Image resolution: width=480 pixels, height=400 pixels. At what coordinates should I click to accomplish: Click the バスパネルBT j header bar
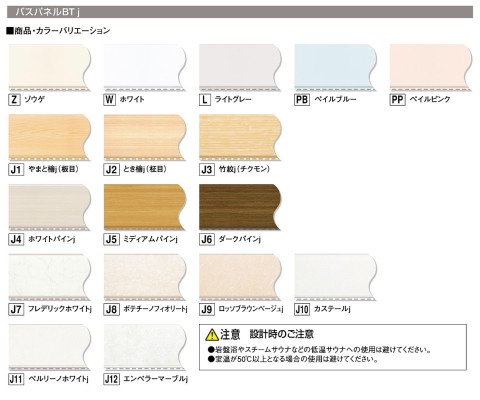tap(240, 12)
